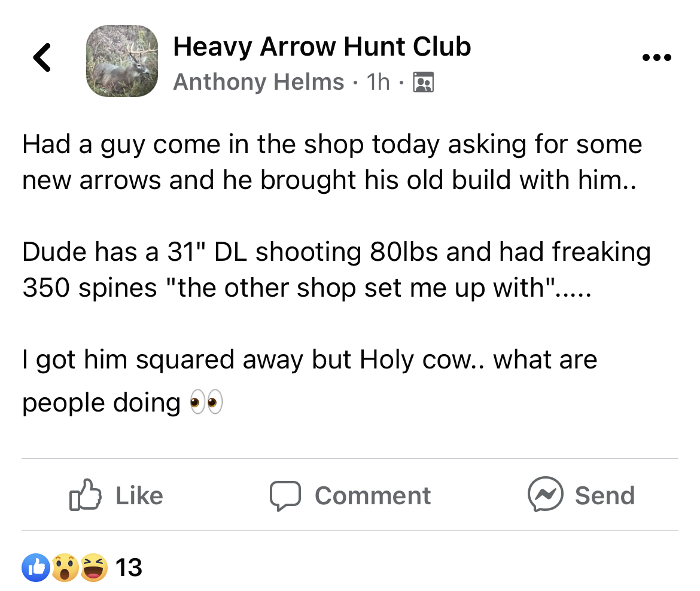
Task: Click the Haha laughing reaction badge
Action: (94, 567)
